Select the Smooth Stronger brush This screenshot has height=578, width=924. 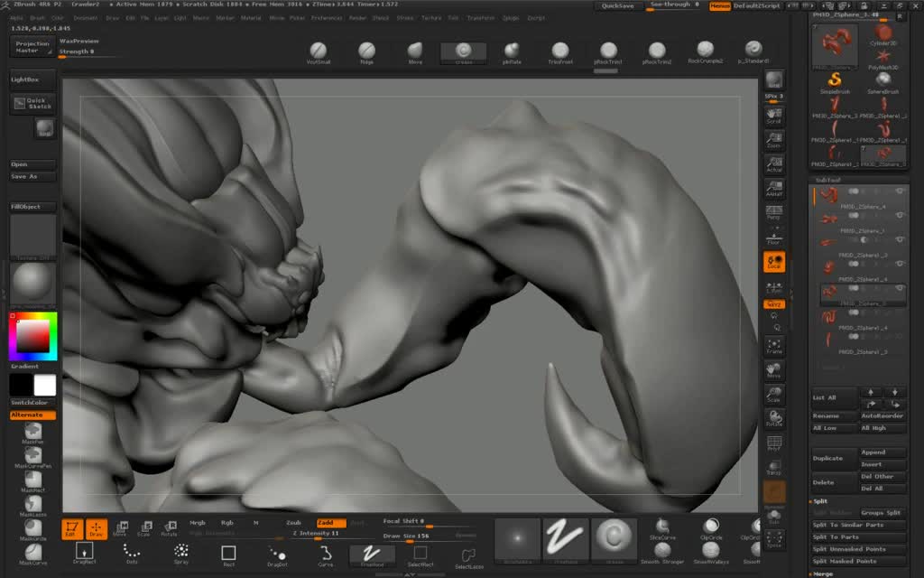click(662, 553)
